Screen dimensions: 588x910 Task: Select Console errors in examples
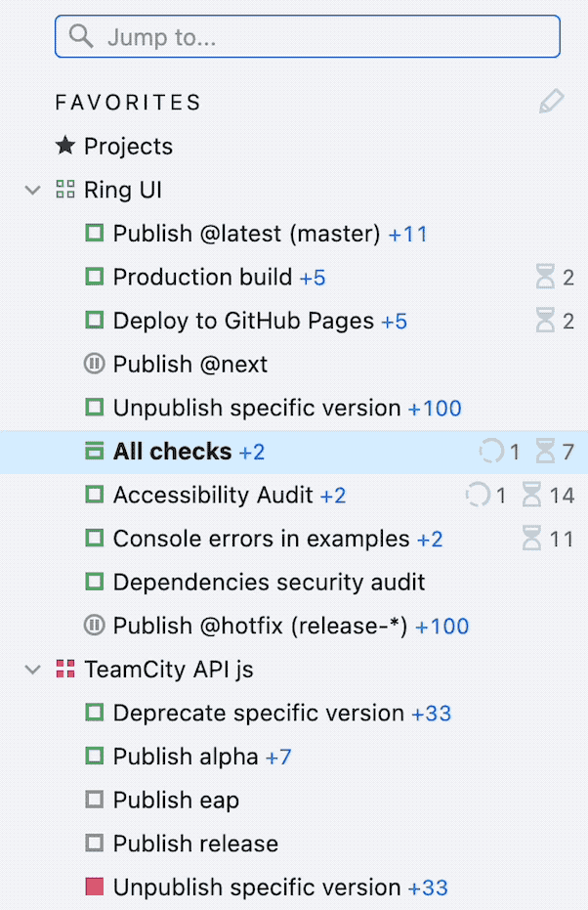[x=261, y=539]
